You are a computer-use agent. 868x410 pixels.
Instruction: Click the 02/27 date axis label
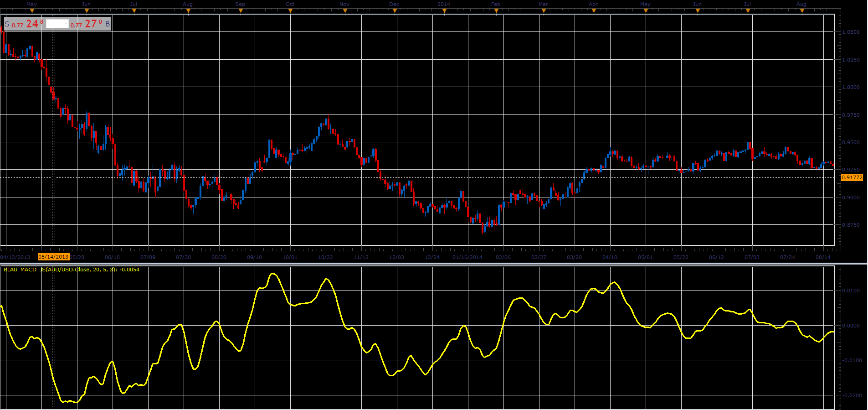click(x=539, y=257)
